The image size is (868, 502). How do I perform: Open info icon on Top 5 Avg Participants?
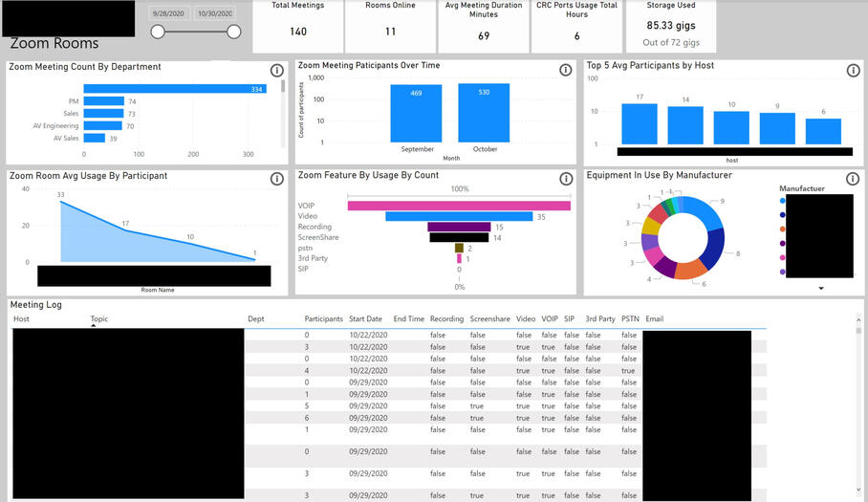click(x=853, y=70)
